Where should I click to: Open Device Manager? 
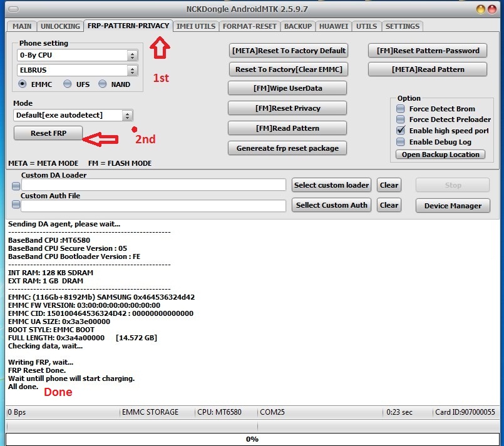coord(453,206)
